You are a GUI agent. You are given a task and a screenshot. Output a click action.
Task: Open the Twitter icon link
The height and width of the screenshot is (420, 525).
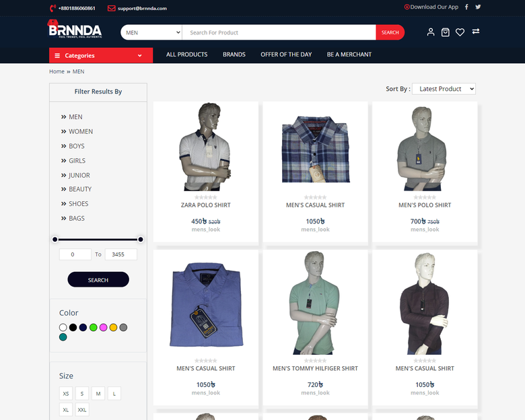[478, 7]
